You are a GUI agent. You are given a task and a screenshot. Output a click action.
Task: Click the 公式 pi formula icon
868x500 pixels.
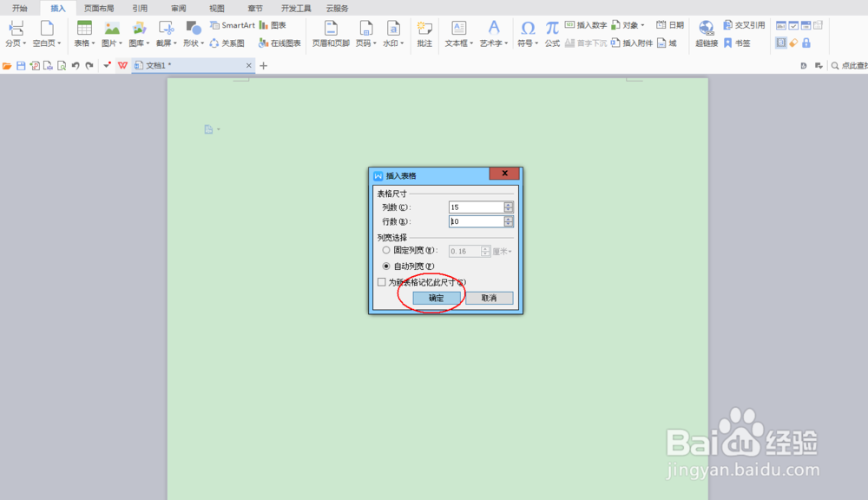552,29
